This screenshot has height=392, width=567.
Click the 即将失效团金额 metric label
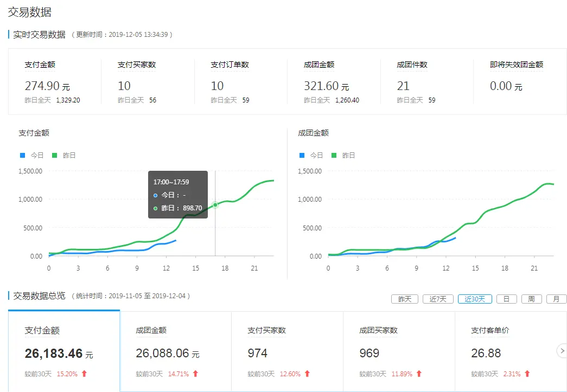pos(517,65)
